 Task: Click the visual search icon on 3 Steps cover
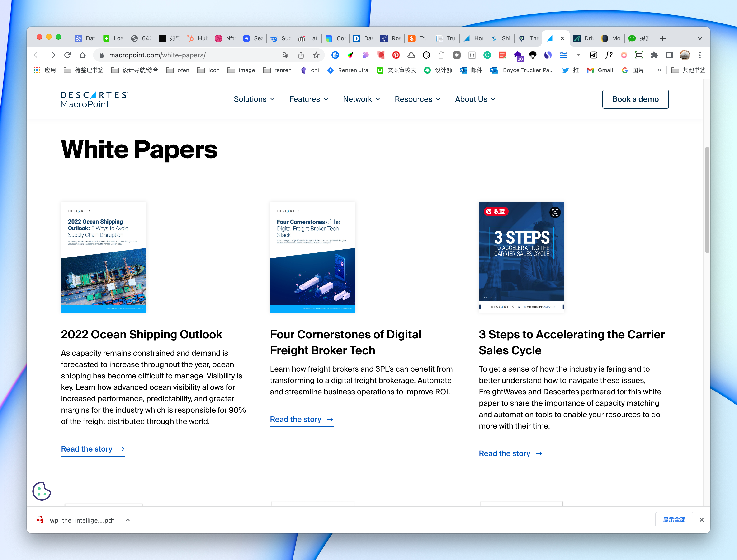pyautogui.click(x=555, y=212)
